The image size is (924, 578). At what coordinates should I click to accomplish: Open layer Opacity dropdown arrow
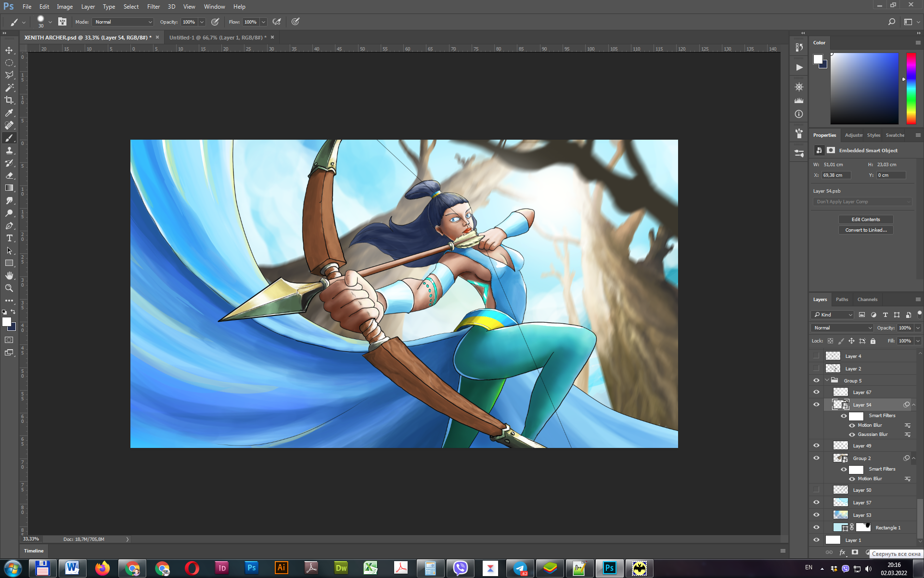click(918, 328)
